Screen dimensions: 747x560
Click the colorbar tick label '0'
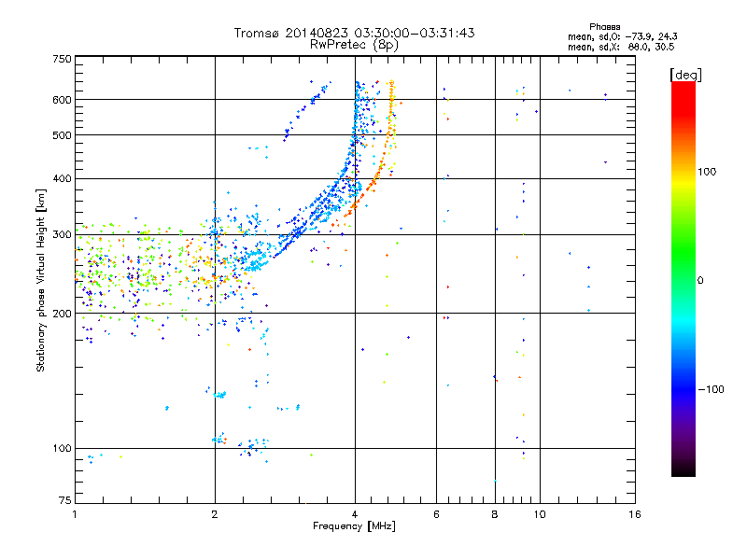(x=700, y=281)
